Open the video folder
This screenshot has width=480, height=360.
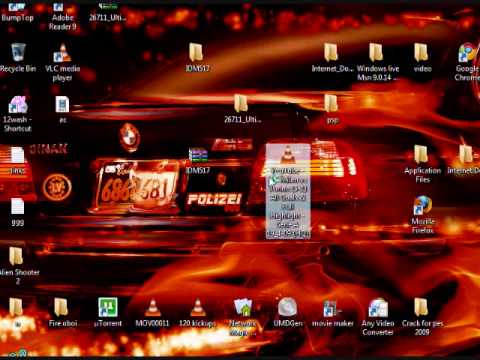click(422, 57)
